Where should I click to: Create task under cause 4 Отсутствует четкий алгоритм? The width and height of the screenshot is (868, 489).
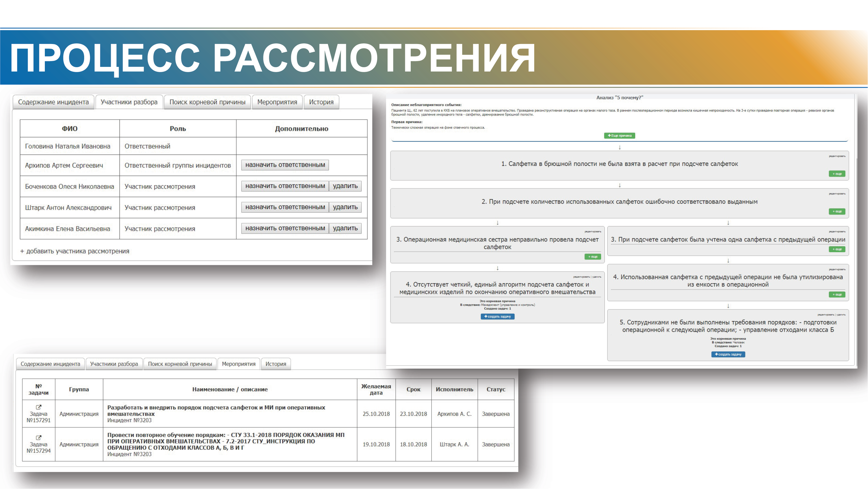(498, 317)
